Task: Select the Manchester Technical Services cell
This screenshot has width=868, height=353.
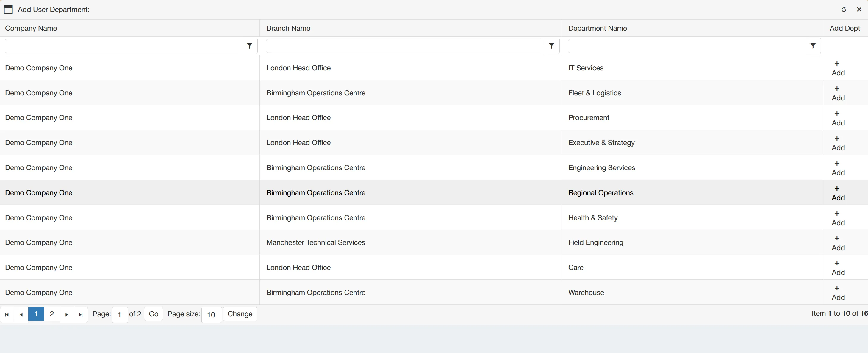Action: 410,243
